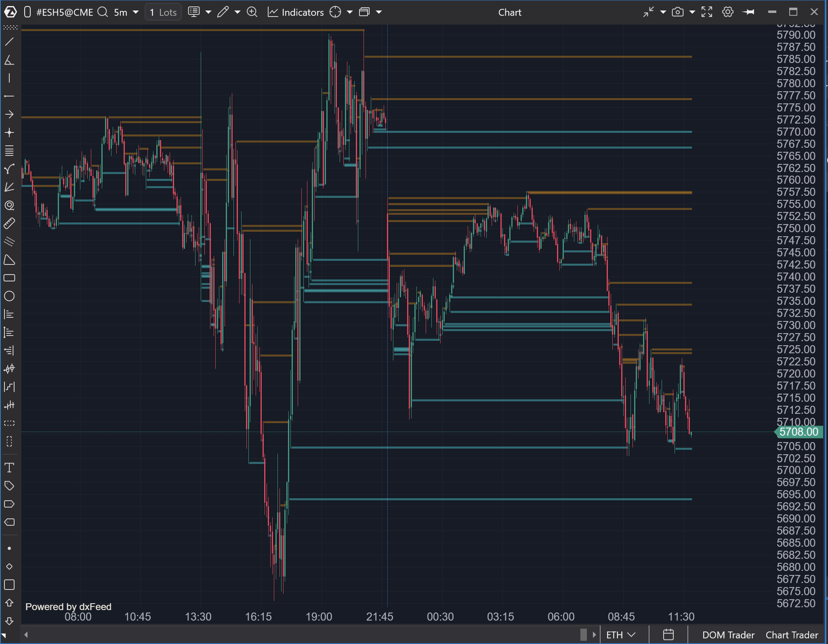
Task: Click the zoom-in magnifier icon
Action: coord(252,12)
